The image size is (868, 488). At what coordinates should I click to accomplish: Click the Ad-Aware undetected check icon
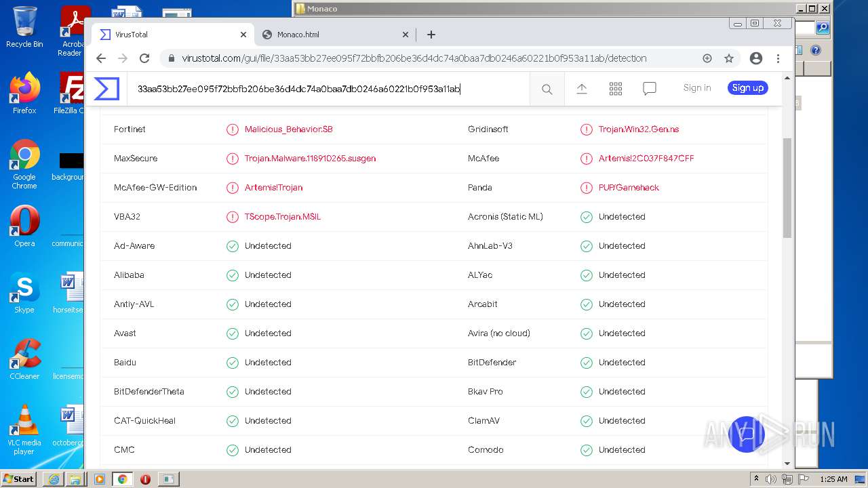point(233,246)
